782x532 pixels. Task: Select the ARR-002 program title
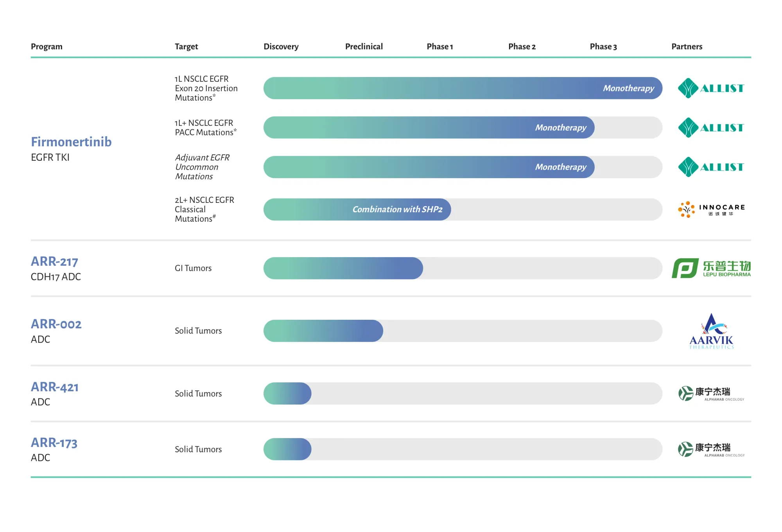click(x=56, y=324)
